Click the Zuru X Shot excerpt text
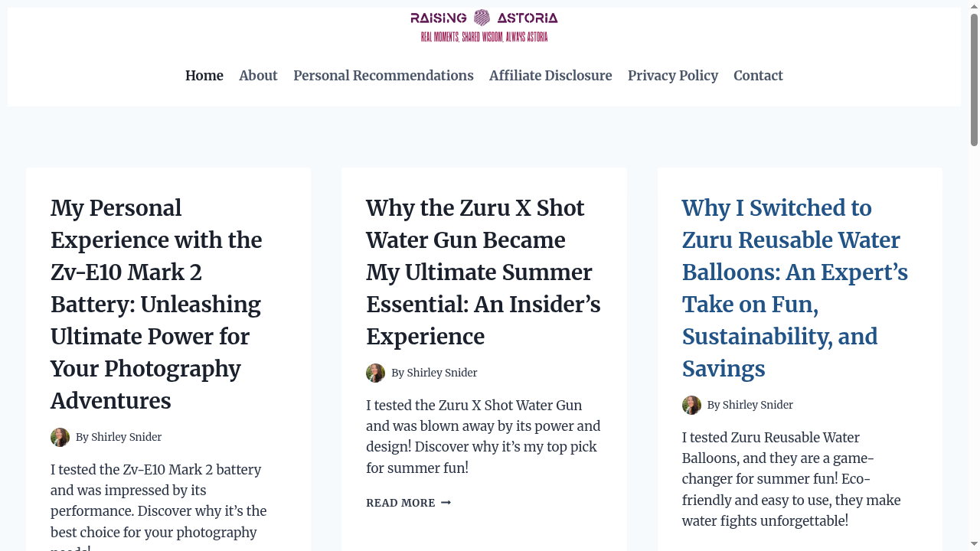 coord(482,436)
